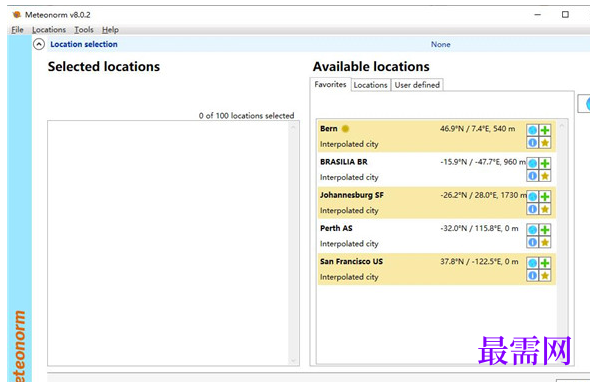590x382 pixels.
Task: Toggle favorite star for BRASILIA BR
Action: pos(545,176)
